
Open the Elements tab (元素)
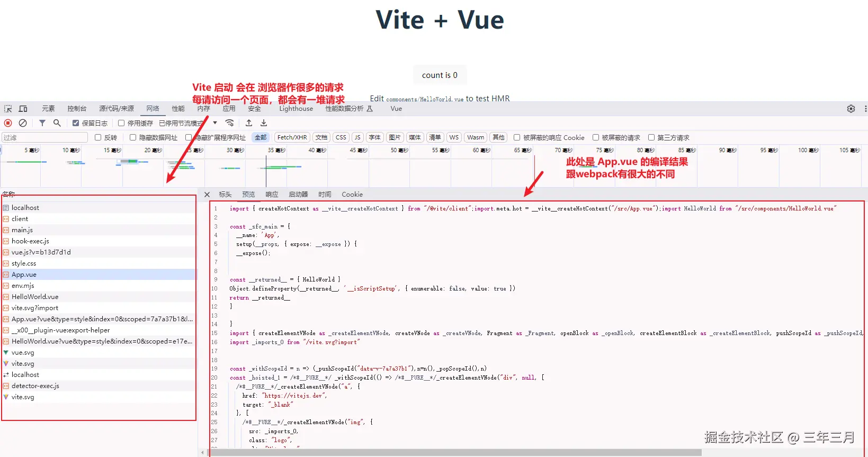pyautogui.click(x=48, y=109)
